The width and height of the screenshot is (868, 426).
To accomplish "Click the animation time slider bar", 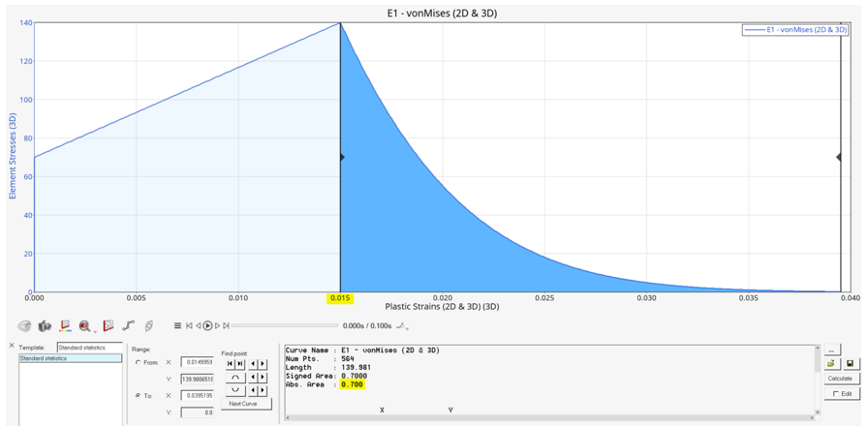I will point(285,325).
